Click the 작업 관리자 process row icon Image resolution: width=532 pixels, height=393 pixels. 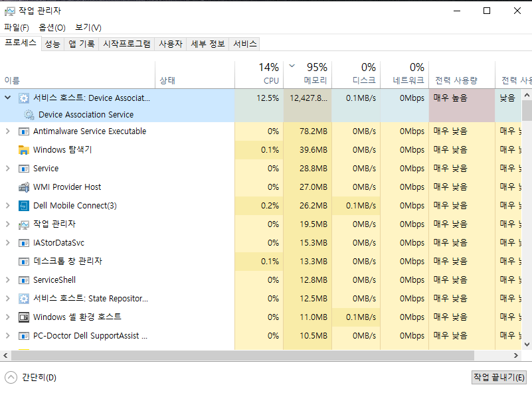coord(24,224)
